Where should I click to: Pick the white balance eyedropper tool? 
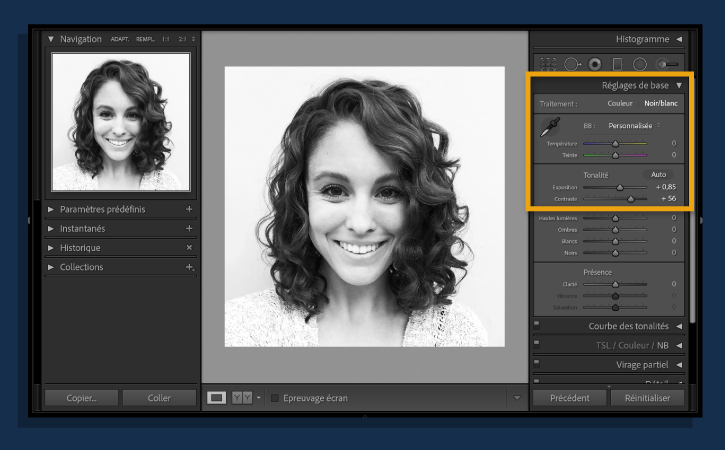[550, 127]
